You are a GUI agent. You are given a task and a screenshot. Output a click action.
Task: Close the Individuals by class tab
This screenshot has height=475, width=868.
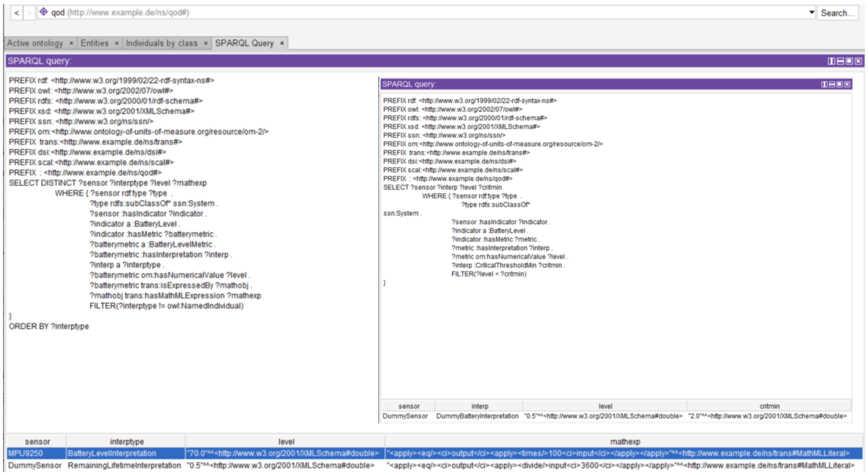pos(206,43)
